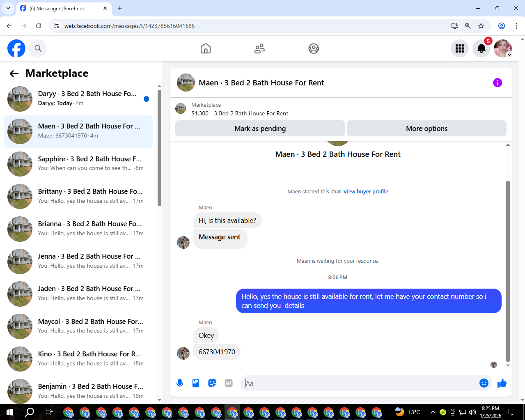Click the 6673041970 message bubble
Screen dimensions: 525x420
217,352
